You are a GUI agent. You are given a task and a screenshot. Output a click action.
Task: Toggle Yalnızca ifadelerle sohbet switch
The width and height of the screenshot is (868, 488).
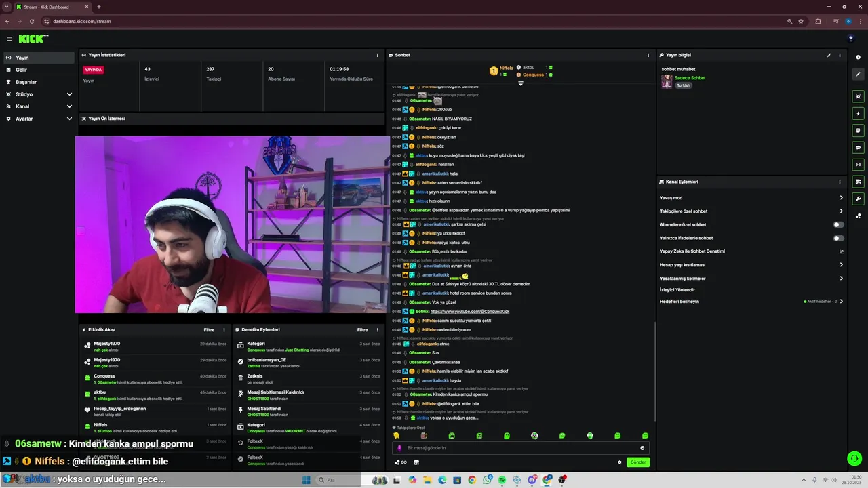pos(839,238)
